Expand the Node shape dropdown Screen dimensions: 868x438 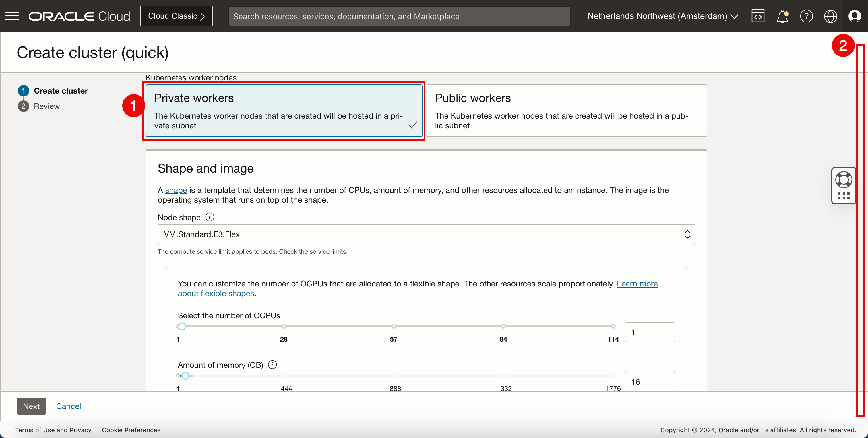426,234
